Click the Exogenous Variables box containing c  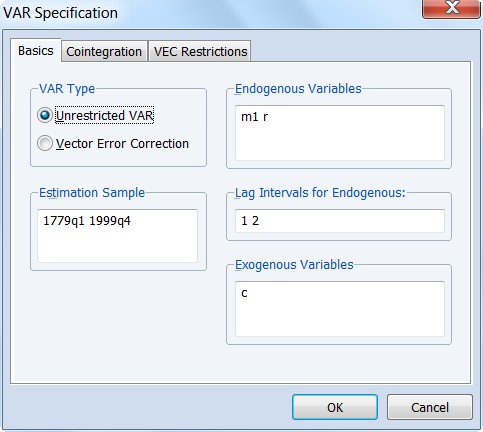point(340,309)
